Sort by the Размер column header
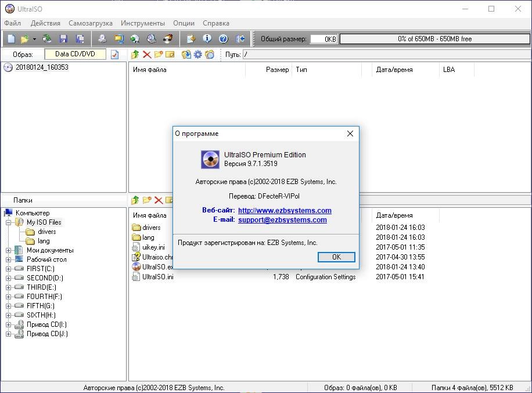Viewport: 532px width, 393px height. pyautogui.click(x=269, y=70)
